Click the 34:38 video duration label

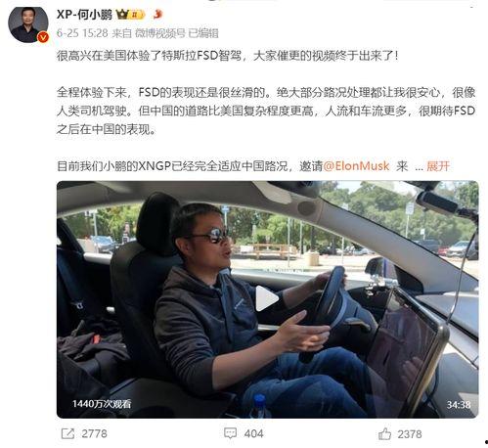click(459, 405)
